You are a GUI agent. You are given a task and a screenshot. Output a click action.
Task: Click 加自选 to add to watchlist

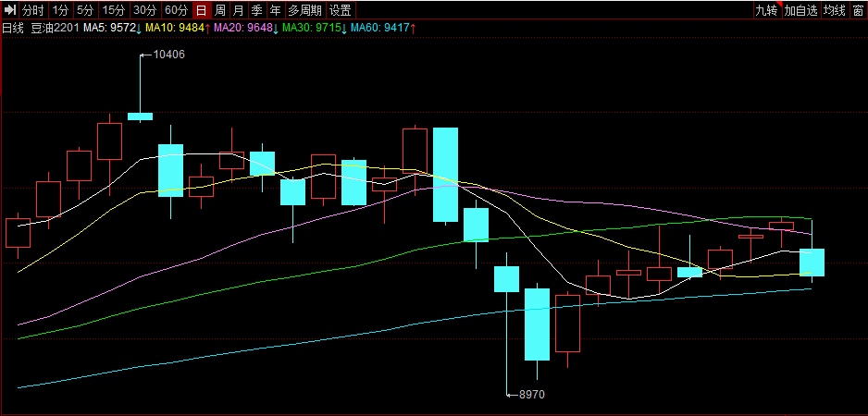pyautogui.click(x=800, y=10)
